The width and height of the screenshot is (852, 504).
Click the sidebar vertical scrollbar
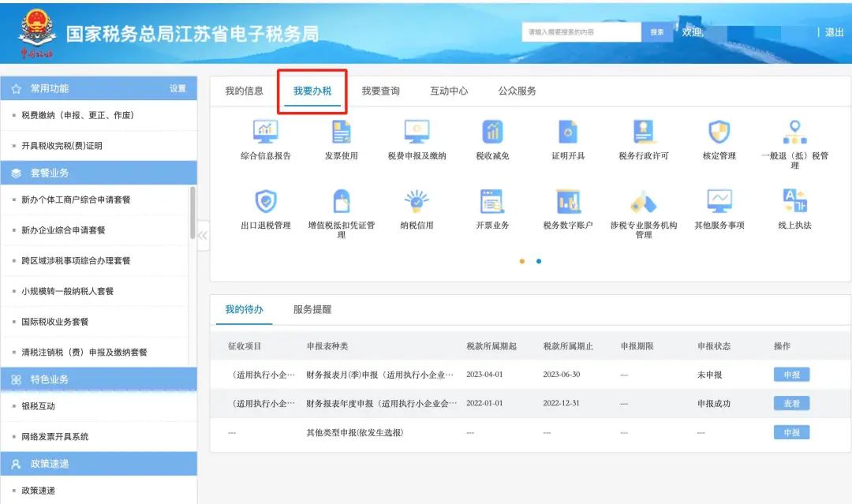coord(192,213)
